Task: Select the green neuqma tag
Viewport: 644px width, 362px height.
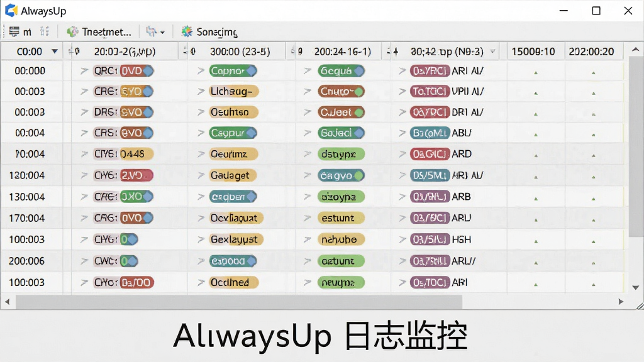Action: click(x=341, y=282)
